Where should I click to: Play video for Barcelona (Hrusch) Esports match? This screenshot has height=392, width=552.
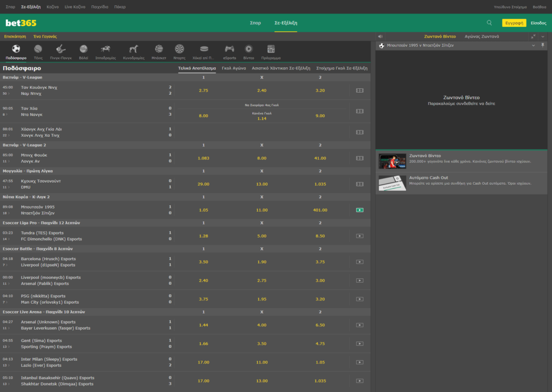360,262
